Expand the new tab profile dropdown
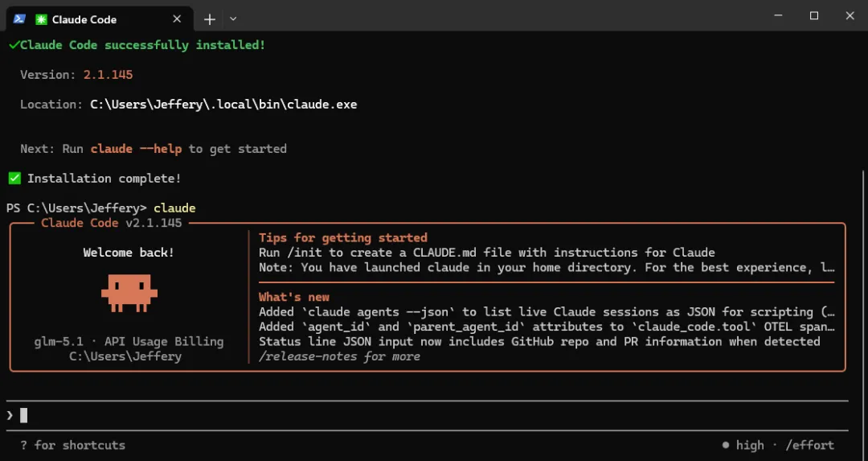This screenshot has height=461, width=868. [233, 19]
